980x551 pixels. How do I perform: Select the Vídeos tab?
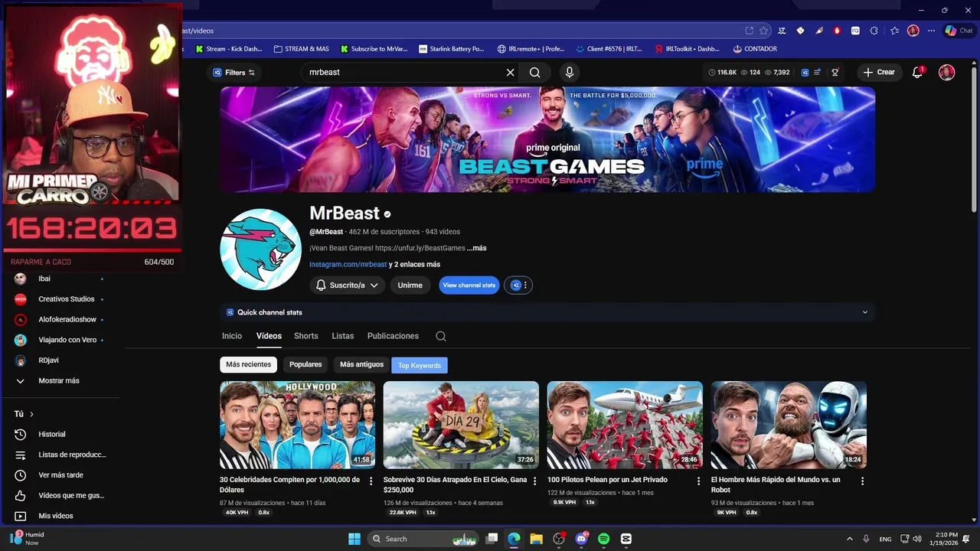269,336
